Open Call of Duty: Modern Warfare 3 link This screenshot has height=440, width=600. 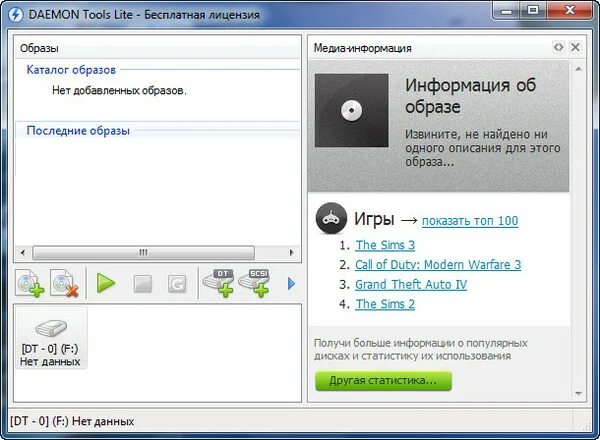point(438,264)
